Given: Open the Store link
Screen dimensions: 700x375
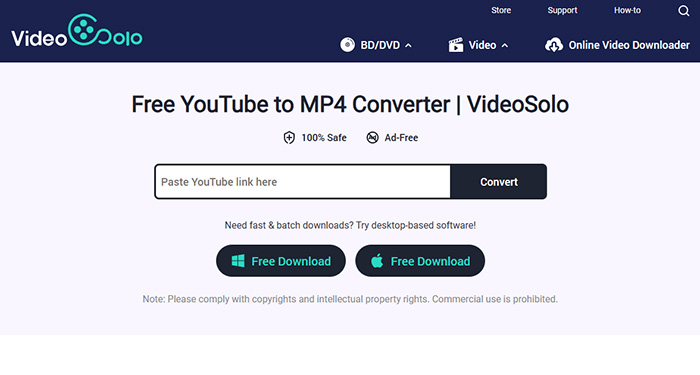Looking at the screenshot, I should [501, 10].
